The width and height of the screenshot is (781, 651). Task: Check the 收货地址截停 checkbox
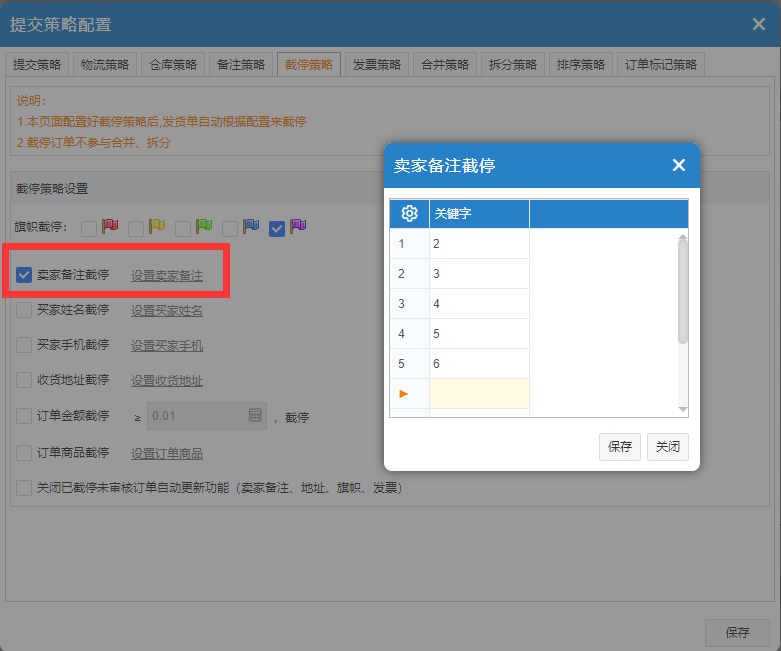click(x=24, y=380)
